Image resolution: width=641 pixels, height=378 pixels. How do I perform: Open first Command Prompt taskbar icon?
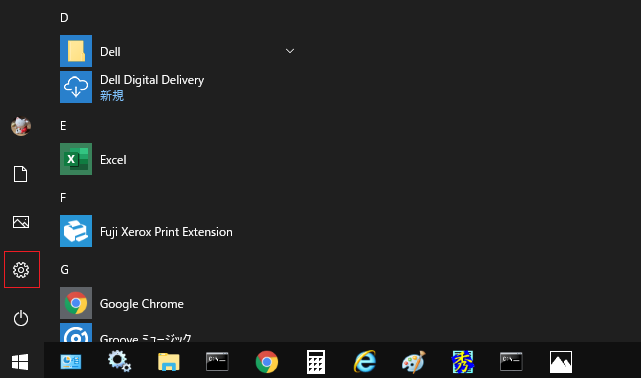click(x=217, y=362)
